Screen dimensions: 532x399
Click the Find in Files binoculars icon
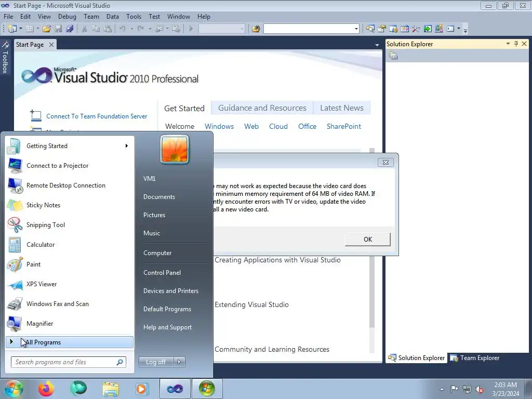[x=256, y=29]
